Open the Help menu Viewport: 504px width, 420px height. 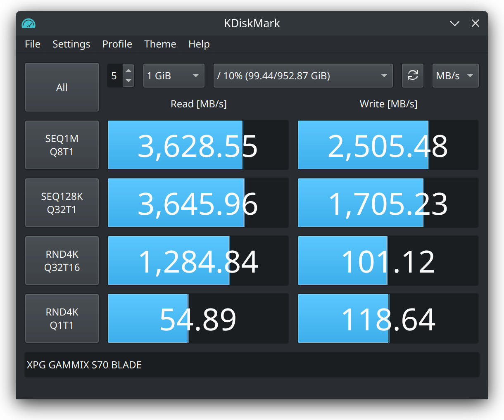pyautogui.click(x=199, y=44)
